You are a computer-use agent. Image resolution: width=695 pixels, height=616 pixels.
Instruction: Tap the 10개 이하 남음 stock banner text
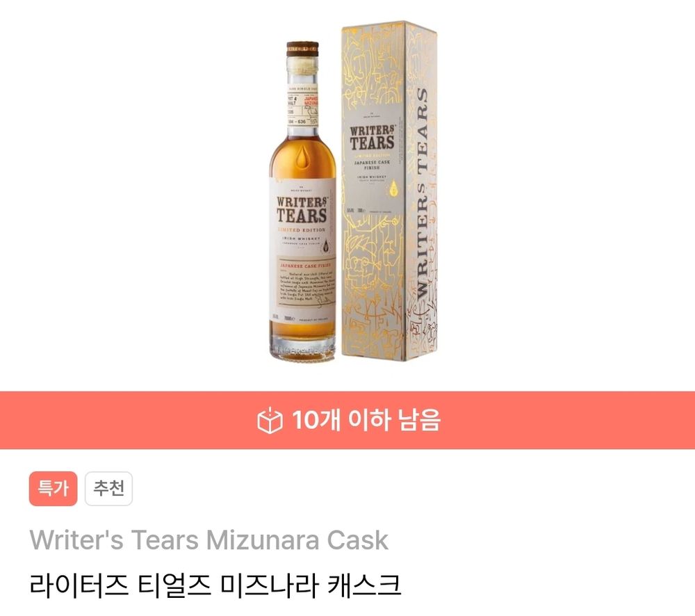366,420
